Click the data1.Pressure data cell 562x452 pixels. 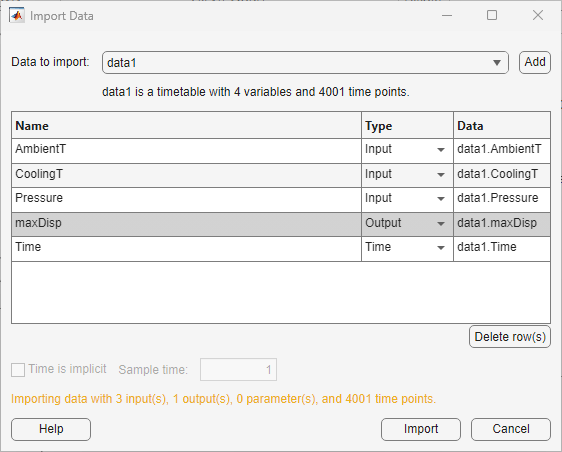pyautogui.click(x=502, y=200)
